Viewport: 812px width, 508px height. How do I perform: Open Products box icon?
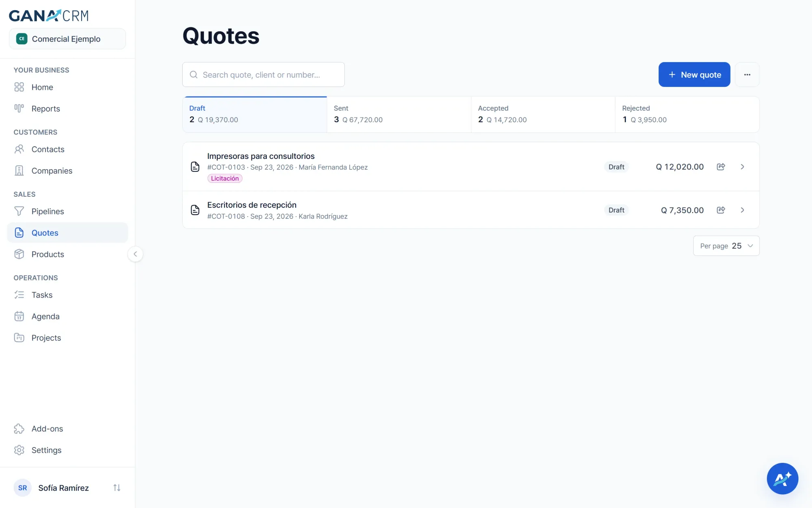pyautogui.click(x=19, y=254)
